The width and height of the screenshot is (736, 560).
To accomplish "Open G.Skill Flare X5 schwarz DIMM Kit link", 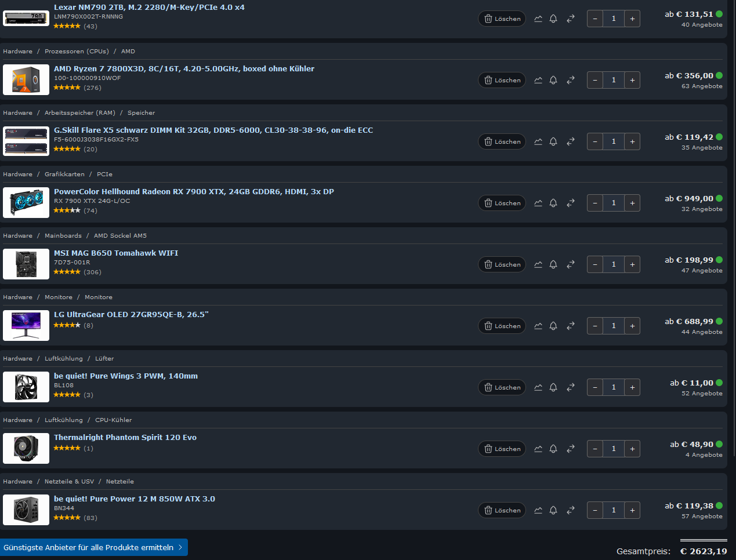I will pos(213,130).
